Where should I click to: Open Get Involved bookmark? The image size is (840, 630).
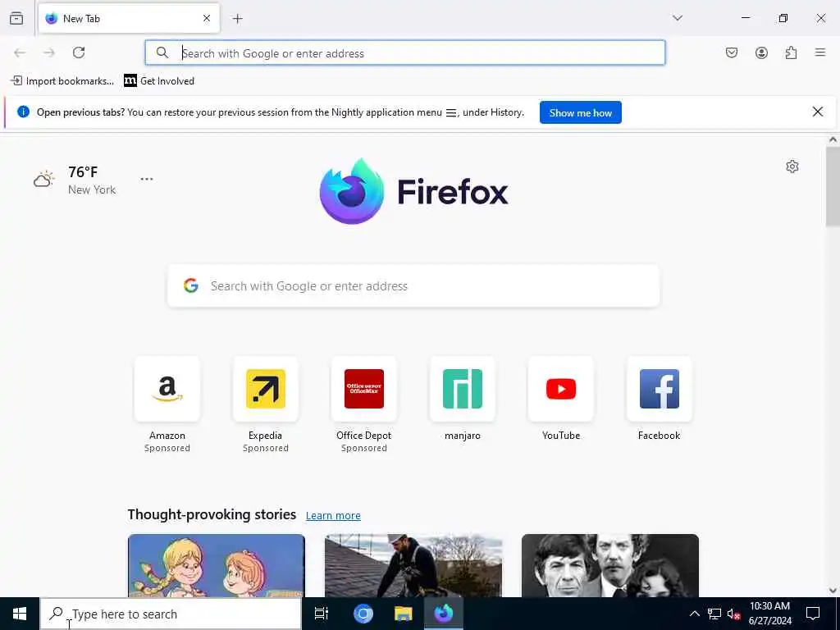(x=159, y=81)
